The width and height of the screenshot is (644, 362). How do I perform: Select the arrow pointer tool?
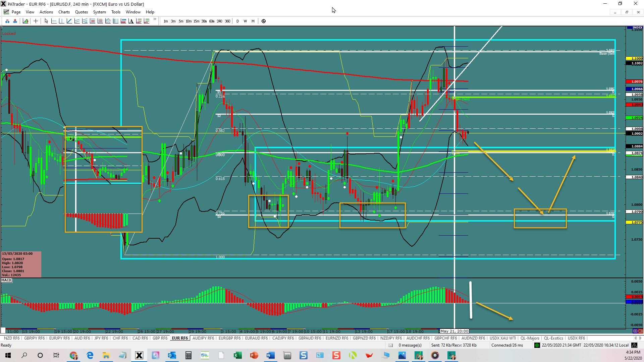pyautogui.click(x=46, y=21)
